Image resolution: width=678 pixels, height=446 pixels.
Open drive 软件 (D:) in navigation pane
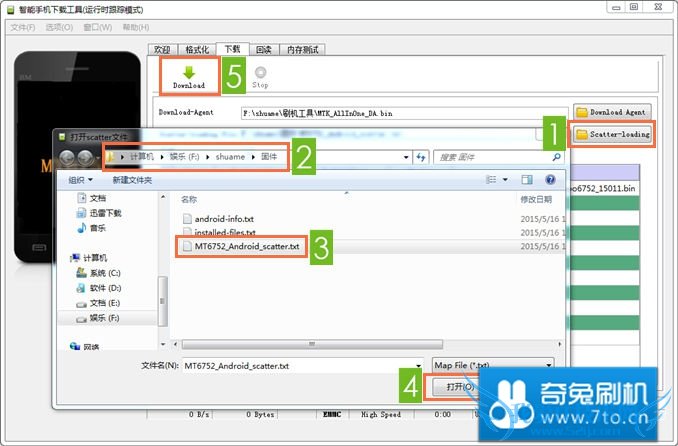pyautogui.click(x=99, y=288)
